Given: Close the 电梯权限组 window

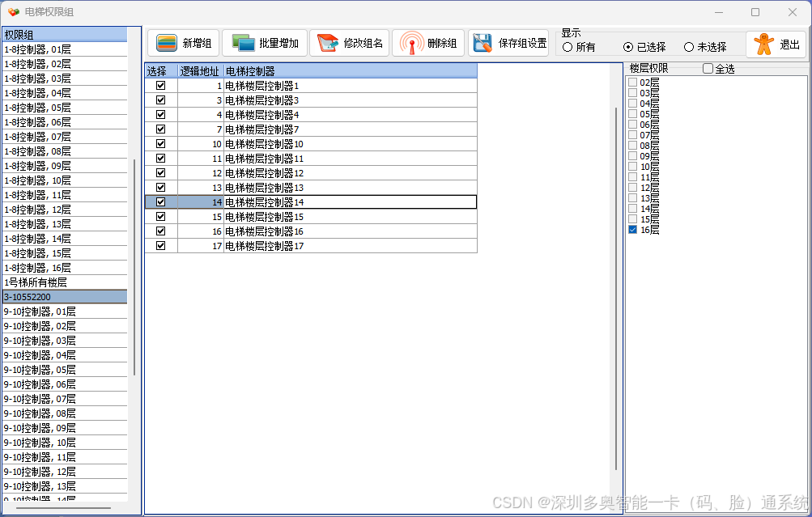Looking at the screenshot, I should coord(793,12).
